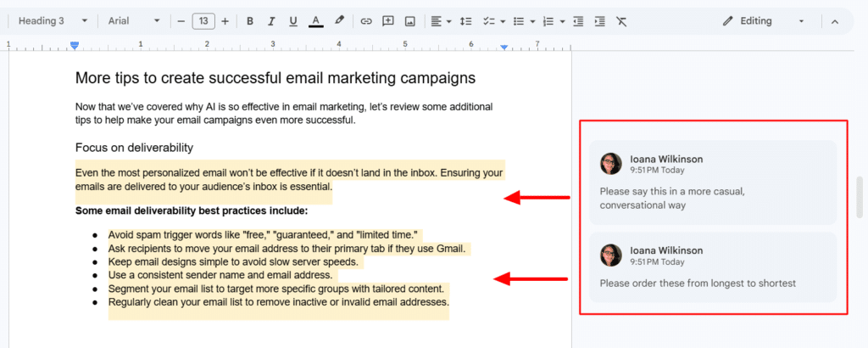Decrease font size with minus button
The height and width of the screenshot is (348, 868).
[x=181, y=21]
